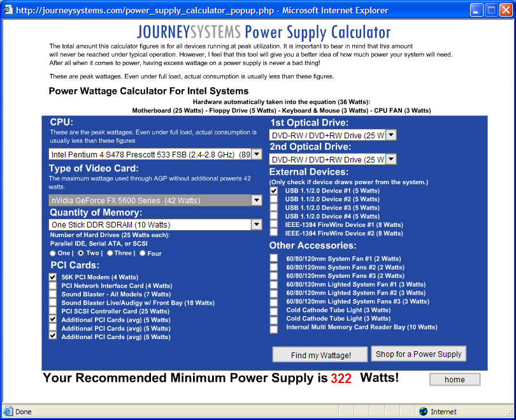Check IEEE-1394 FireWire Device #2 box
Image resolution: width=516 pixels, height=420 pixels.
pyautogui.click(x=273, y=233)
